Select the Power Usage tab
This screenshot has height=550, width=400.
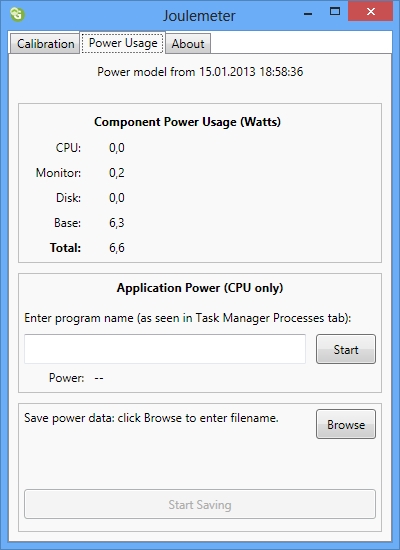(123, 43)
